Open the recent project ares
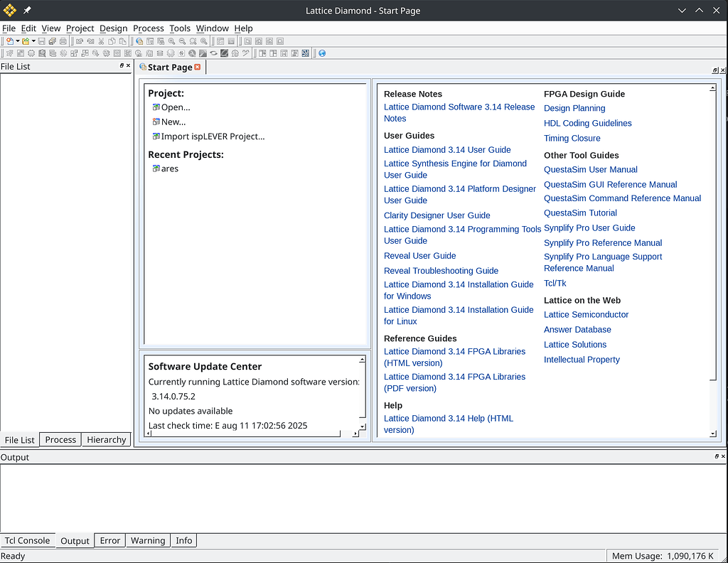The image size is (728, 563). (x=169, y=168)
